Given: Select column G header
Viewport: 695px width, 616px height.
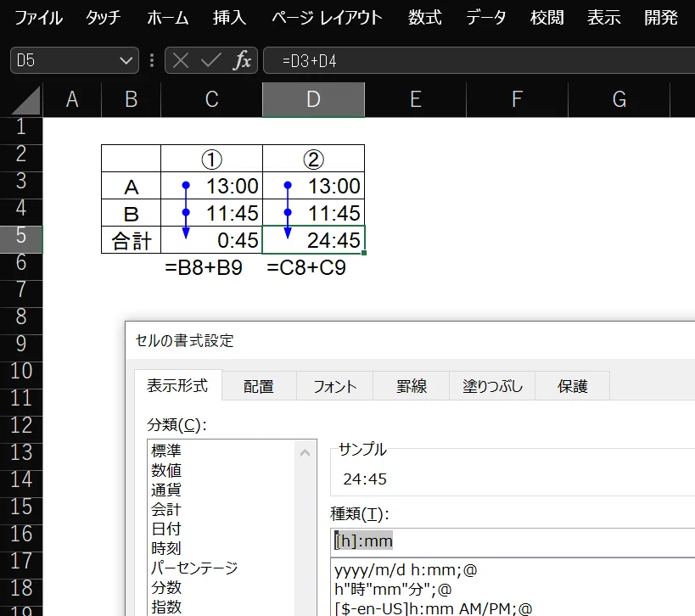Looking at the screenshot, I should point(619,99).
